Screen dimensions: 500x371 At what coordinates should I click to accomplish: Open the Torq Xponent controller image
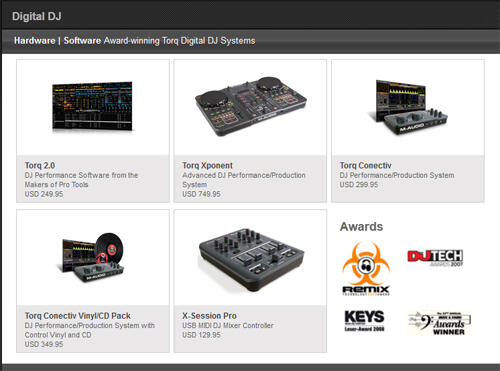coord(250,106)
